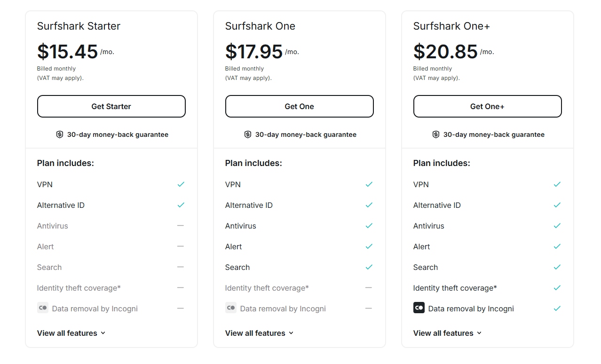This screenshot has height=364, width=601.
Task: Click the black Incogni icon in the One+ plan
Action: (x=419, y=308)
